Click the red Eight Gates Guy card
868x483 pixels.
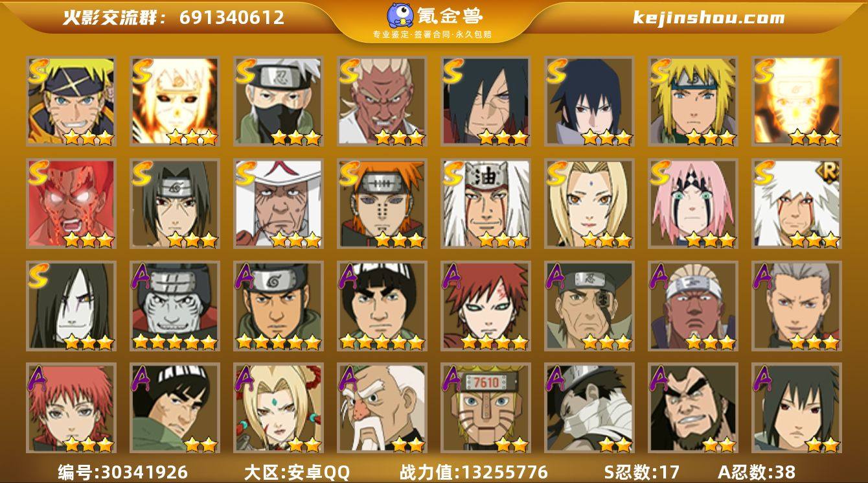click(71, 204)
